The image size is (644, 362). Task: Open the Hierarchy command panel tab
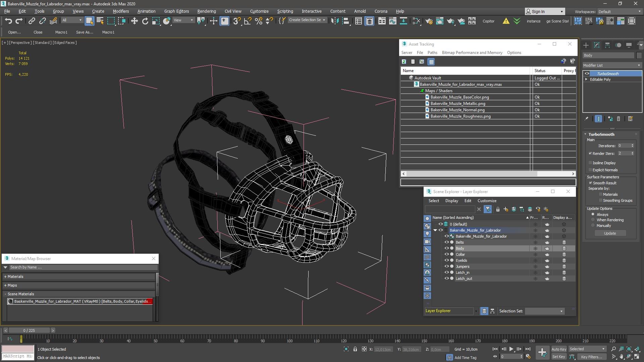tap(607, 45)
